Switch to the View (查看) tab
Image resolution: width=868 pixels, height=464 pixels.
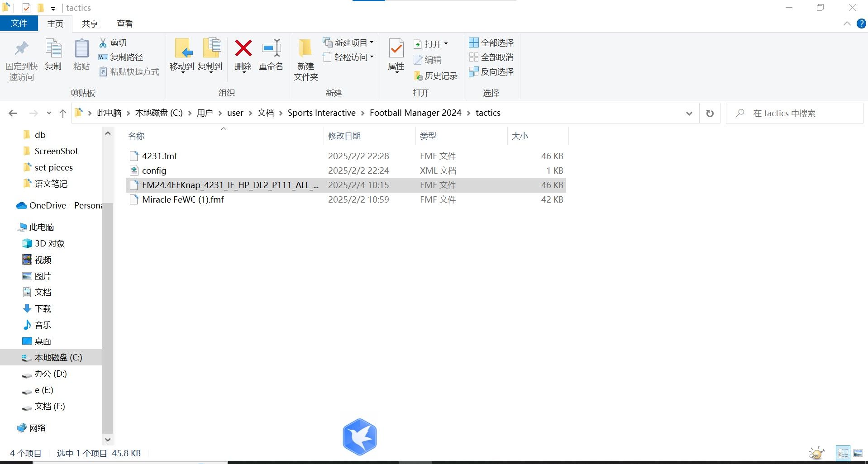(x=124, y=24)
